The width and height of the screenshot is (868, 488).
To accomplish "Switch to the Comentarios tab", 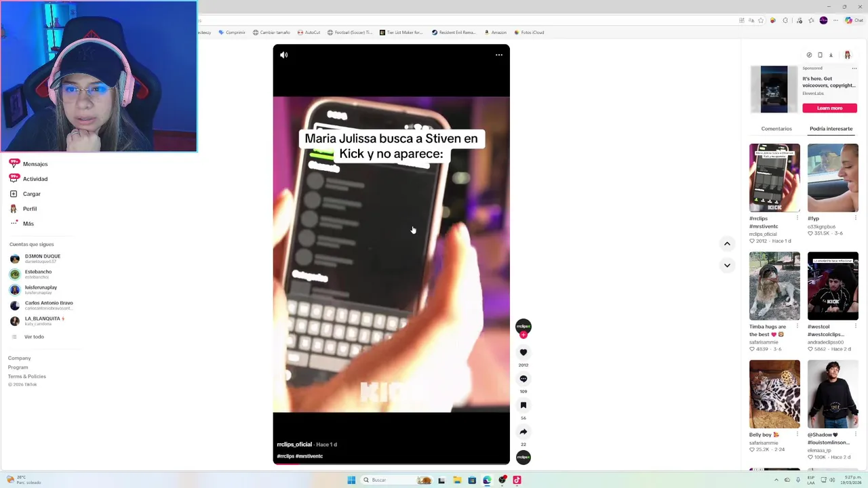I will click(x=776, y=129).
